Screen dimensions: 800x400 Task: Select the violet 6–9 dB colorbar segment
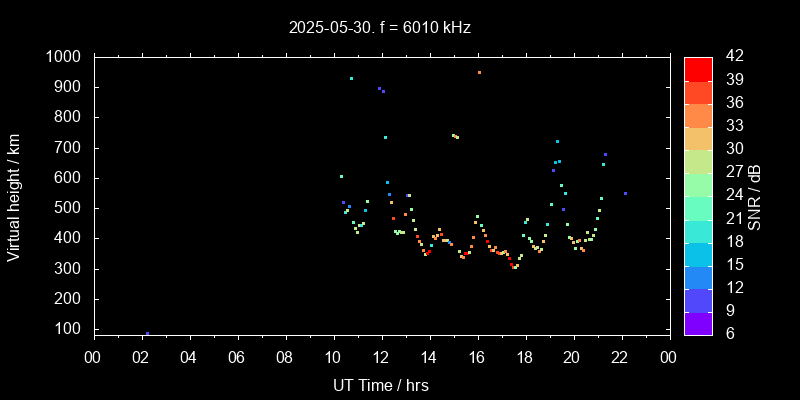[x=698, y=322]
